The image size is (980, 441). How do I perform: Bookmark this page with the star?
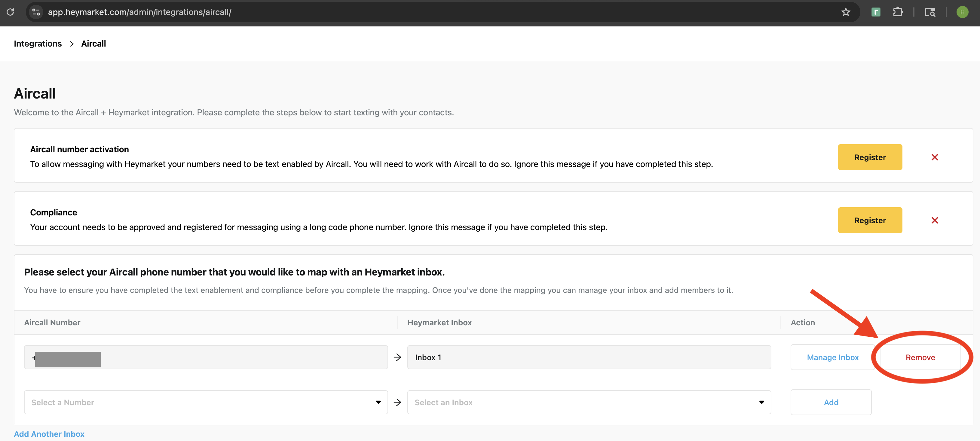[x=846, y=12]
